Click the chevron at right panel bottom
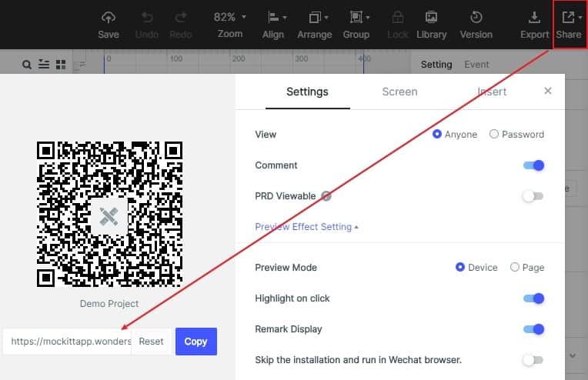The height and width of the screenshot is (380, 588). point(573,355)
